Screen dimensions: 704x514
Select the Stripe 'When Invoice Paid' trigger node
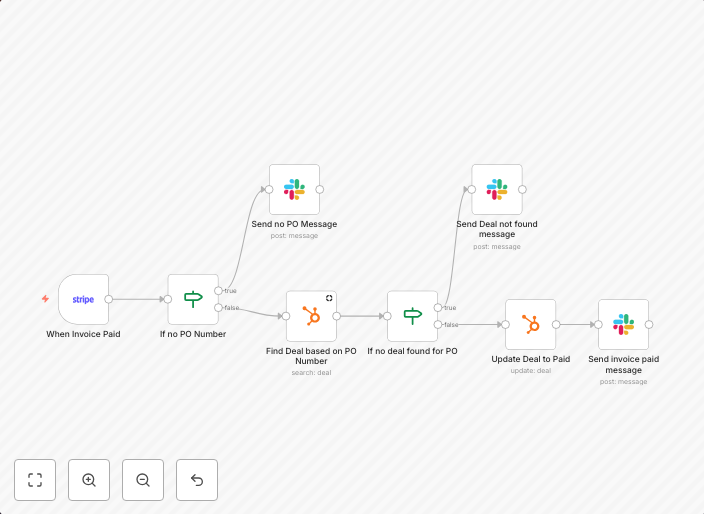point(83,299)
